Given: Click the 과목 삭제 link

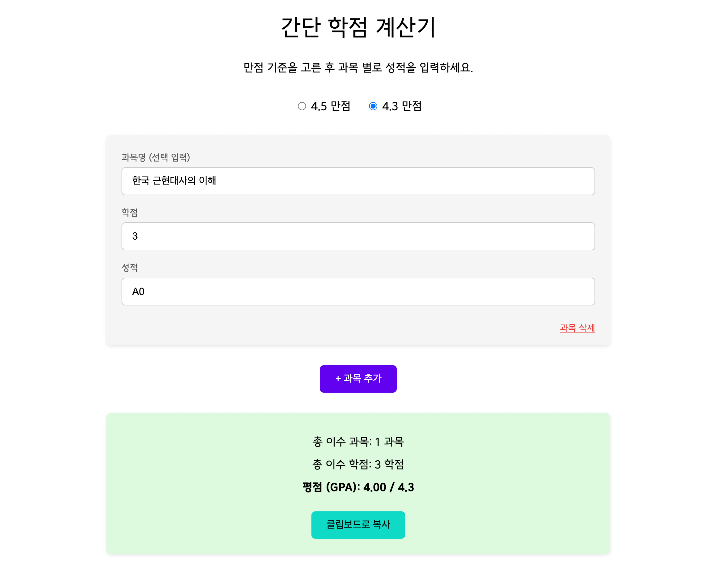Looking at the screenshot, I should pos(577,328).
